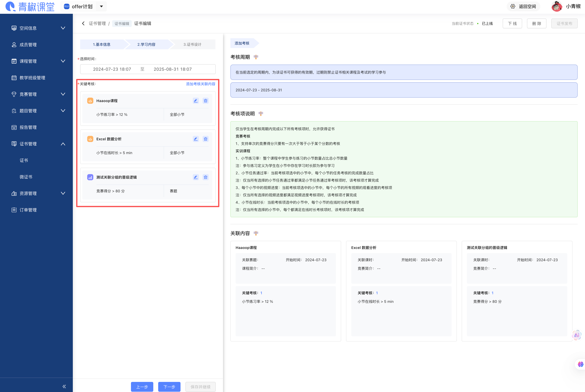The width and height of the screenshot is (585, 392).
Task: Open the offer计划 space dropdown
Action: click(x=101, y=6)
